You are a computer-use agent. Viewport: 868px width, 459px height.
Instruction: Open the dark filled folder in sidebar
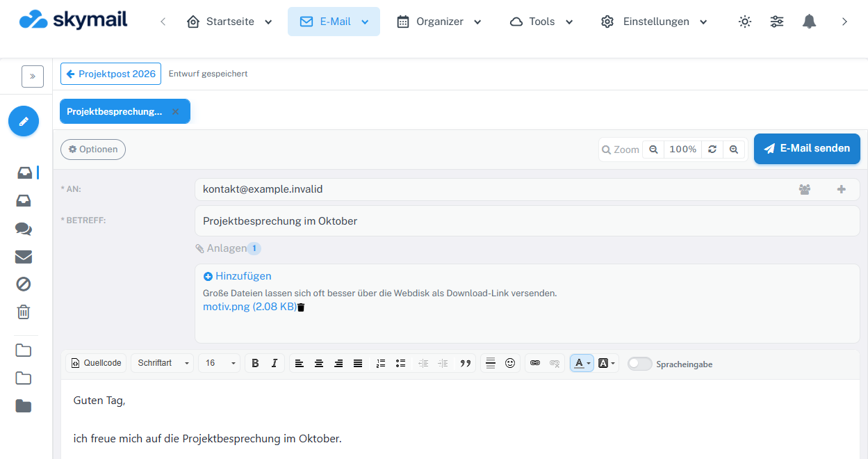click(24, 406)
